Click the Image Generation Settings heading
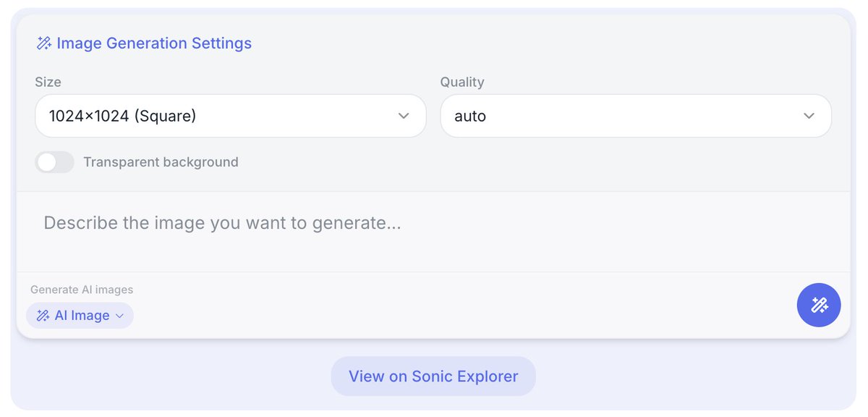This screenshot has width=868, height=417. coord(154,43)
